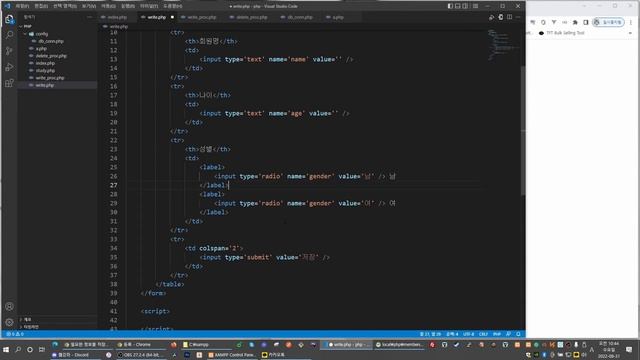Expand the Outline section in Explorer
Screen dimensions: 640x360
(57, 320)
